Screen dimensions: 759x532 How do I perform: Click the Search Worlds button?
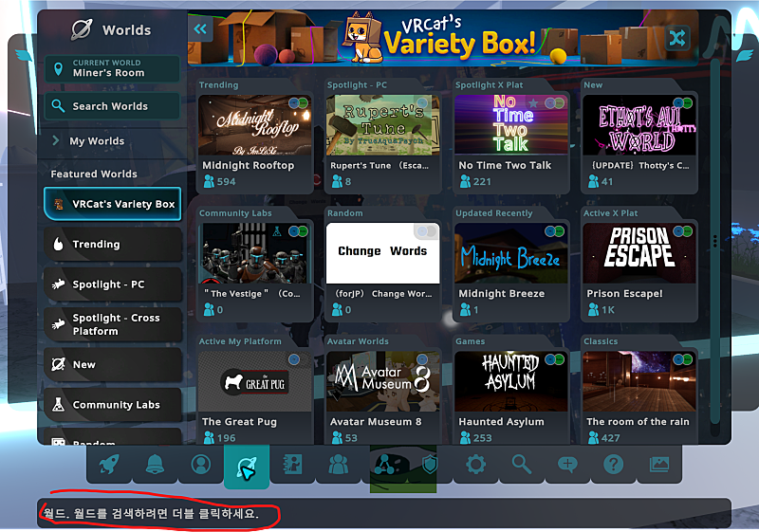tap(112, 106)
